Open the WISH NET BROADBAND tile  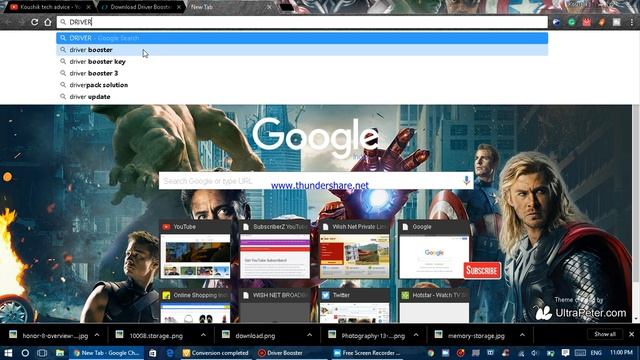tap(275, 306)
